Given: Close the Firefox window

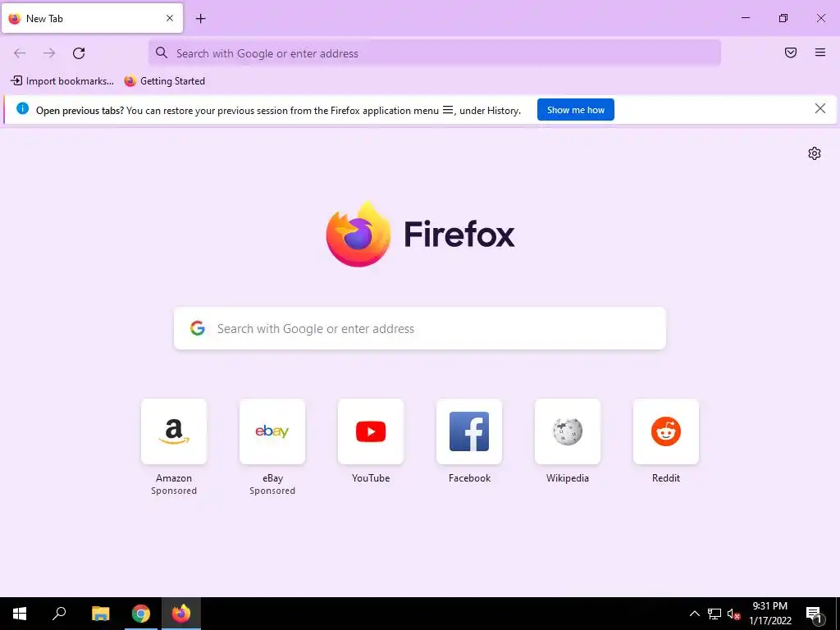Looking at the screenshot, I should click(x=820, y=18).
